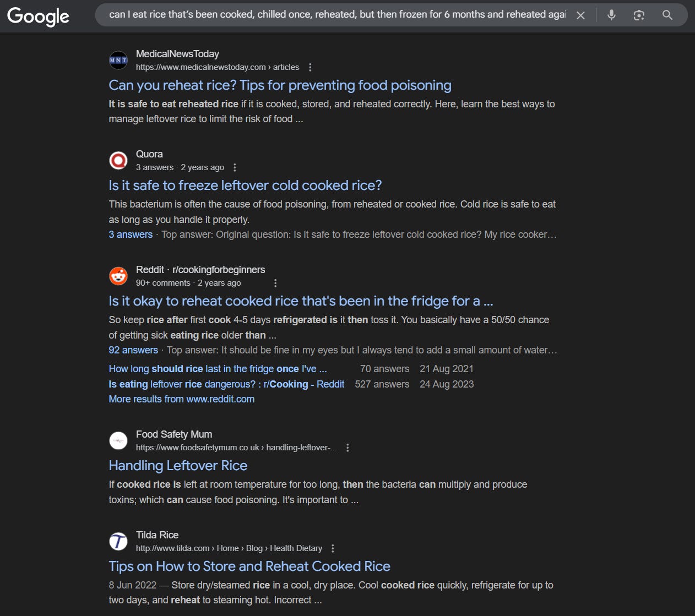Click Quora site favicon
Screen dimensions: 695x616
[x=118, y=160]
